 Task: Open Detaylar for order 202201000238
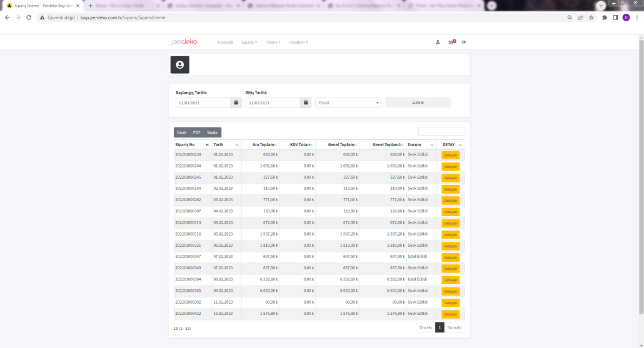click(x=450, y=155)
